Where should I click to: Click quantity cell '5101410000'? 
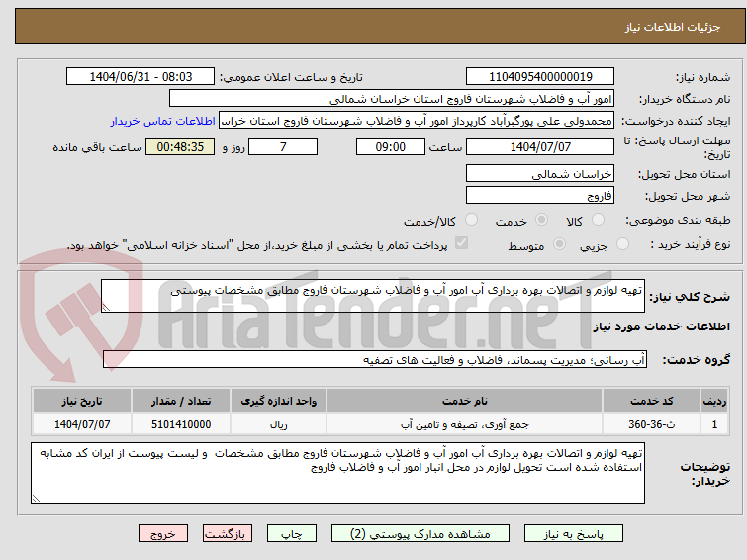click(x=181, y=424)
